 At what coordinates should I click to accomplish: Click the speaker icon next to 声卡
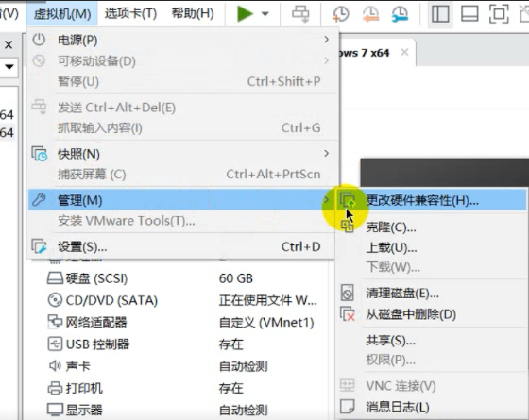pyautogui.click(x=55, y=366)
